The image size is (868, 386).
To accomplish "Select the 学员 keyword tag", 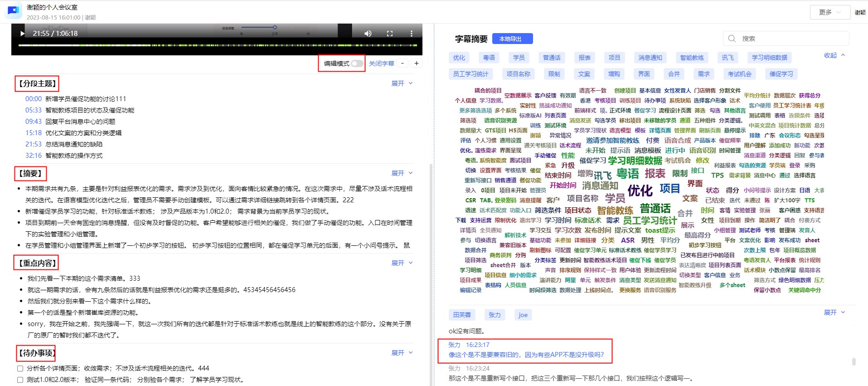I will 519,58.
